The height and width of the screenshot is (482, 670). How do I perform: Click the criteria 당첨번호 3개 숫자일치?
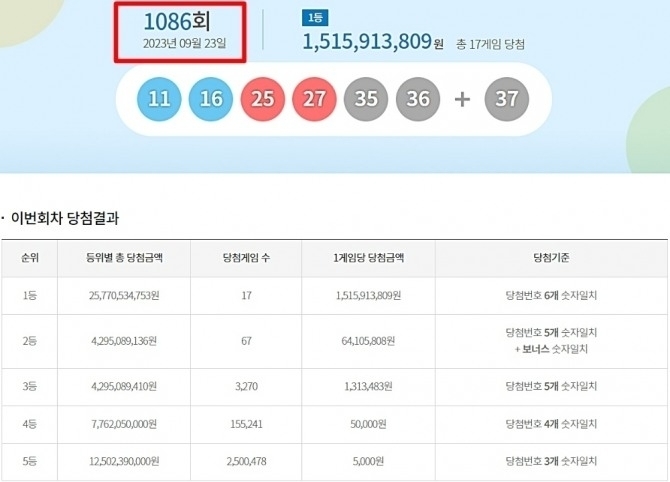(x=551, y=461)
